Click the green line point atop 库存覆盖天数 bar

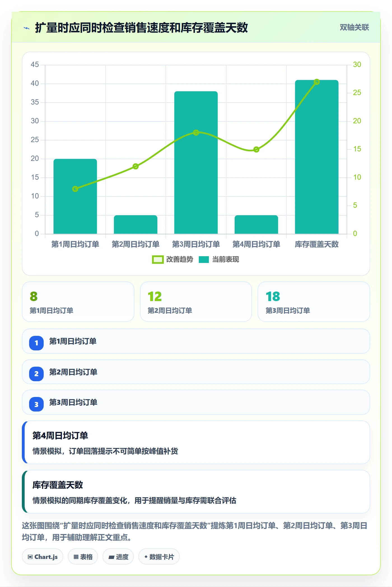[x=317, y=82]
